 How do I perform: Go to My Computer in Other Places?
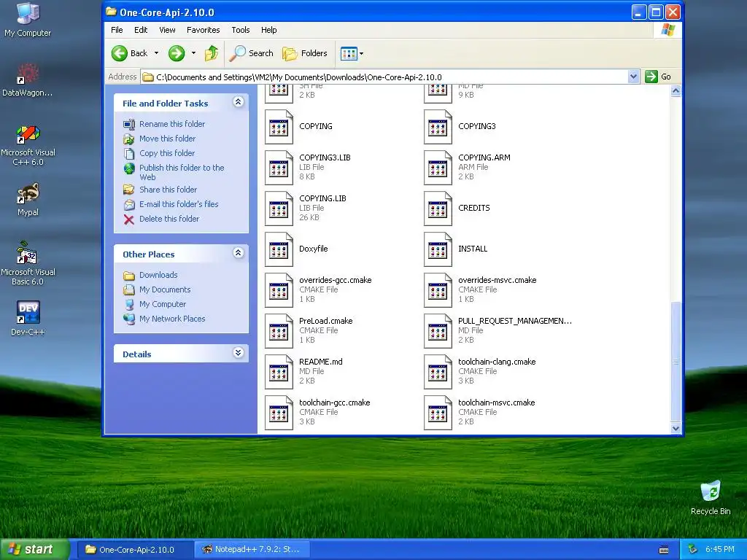coord(163,304)
